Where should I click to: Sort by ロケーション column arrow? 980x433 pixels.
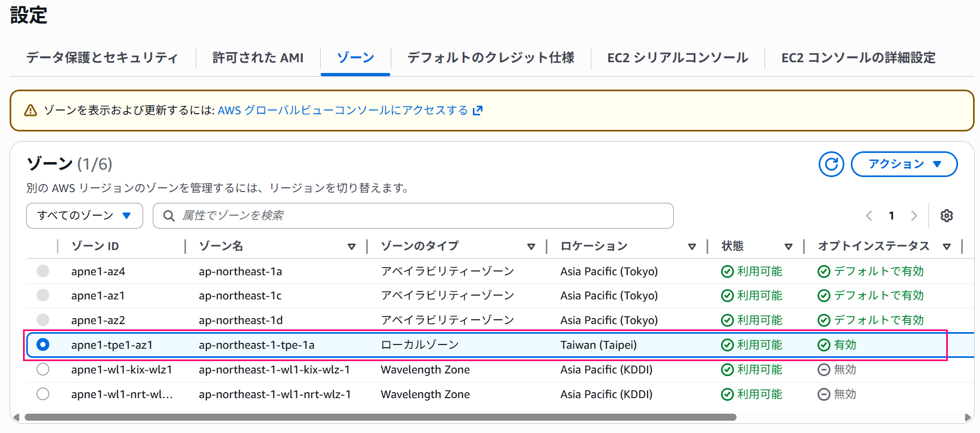(x=692, y=247)
